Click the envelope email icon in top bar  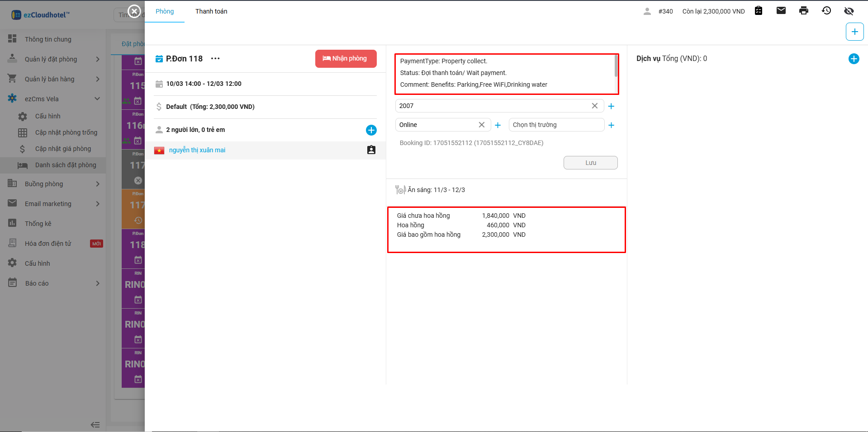(781, 11)
